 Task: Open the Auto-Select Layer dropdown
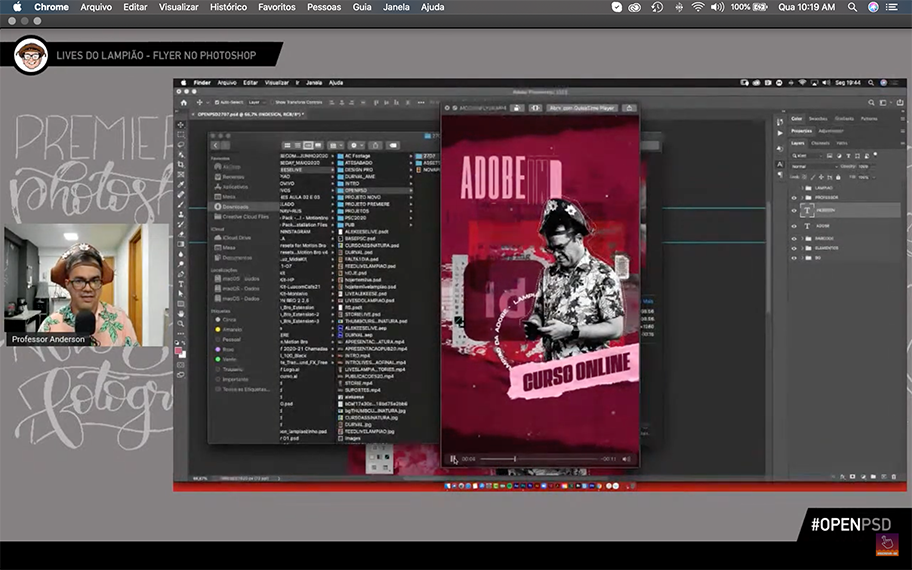point(256,102)
